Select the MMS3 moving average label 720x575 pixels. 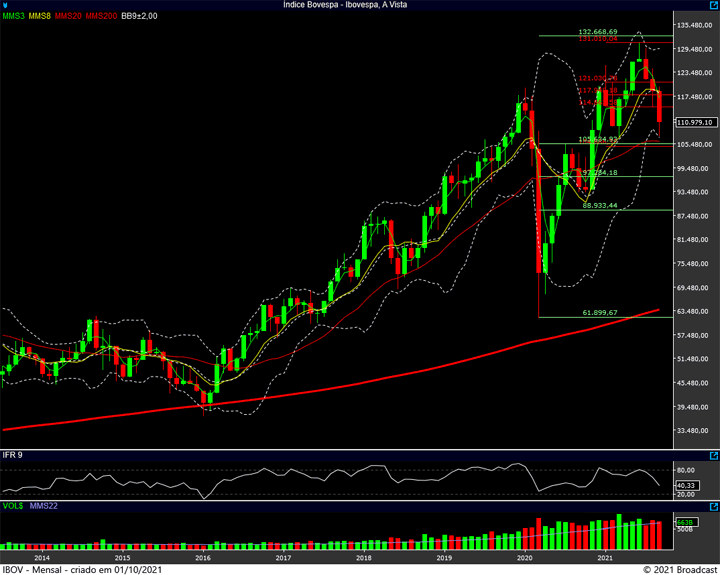point(14,16)
